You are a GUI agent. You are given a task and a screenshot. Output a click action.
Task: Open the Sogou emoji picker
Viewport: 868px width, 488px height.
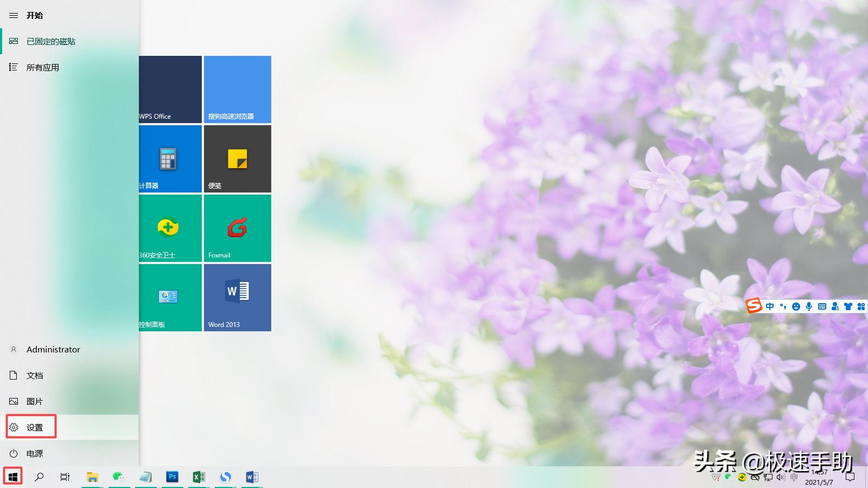796,306
